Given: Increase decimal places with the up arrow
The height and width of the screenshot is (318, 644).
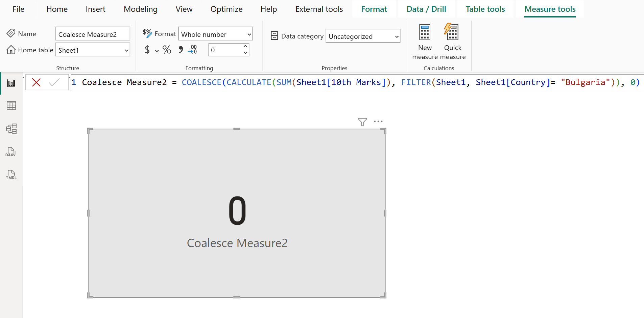Looking at the screenshot, I should (x=245, y=47).
